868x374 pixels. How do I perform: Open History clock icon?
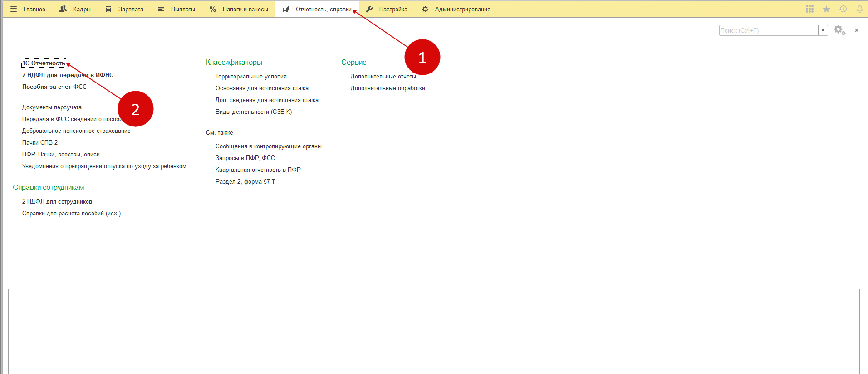[843, 9]
